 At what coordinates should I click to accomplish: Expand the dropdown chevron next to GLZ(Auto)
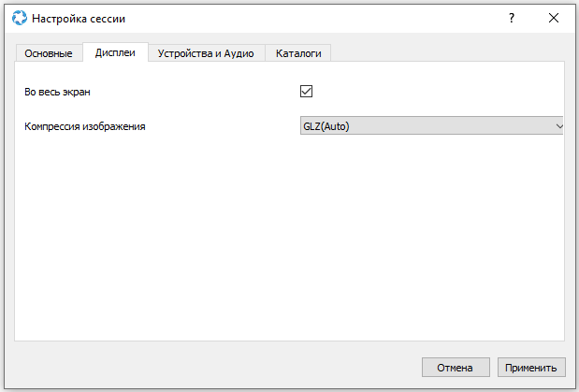pos(559,126)
